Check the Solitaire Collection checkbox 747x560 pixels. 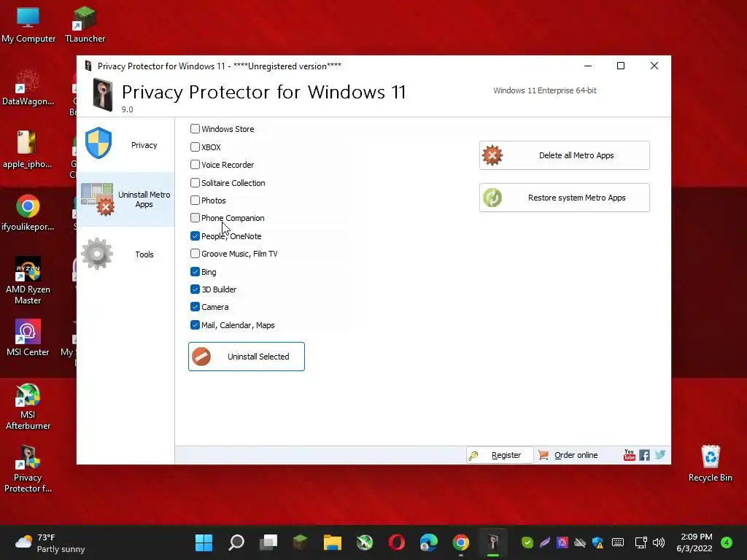(x=195, y=182)
